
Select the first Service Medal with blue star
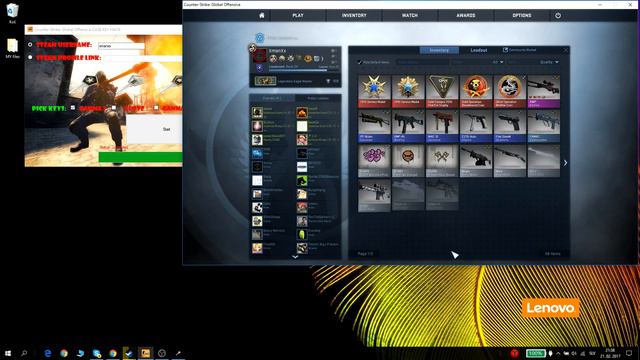[374, 91]
